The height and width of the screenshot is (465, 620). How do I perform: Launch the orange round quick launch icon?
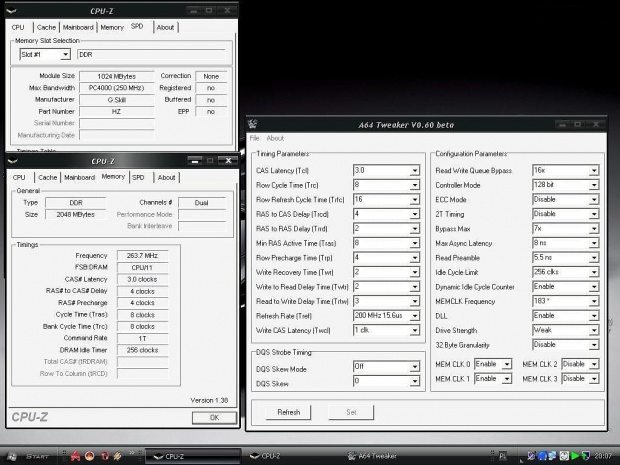pos(90,456)
